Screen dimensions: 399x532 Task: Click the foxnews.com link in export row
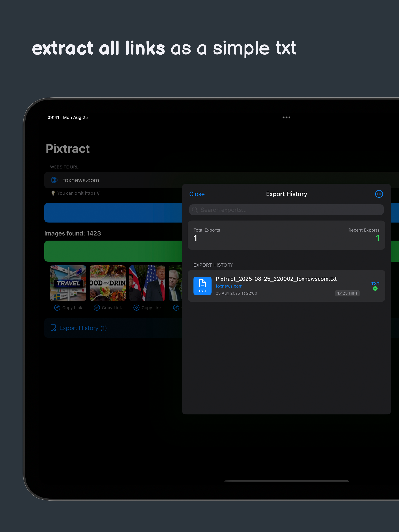[x=229, y=286]
